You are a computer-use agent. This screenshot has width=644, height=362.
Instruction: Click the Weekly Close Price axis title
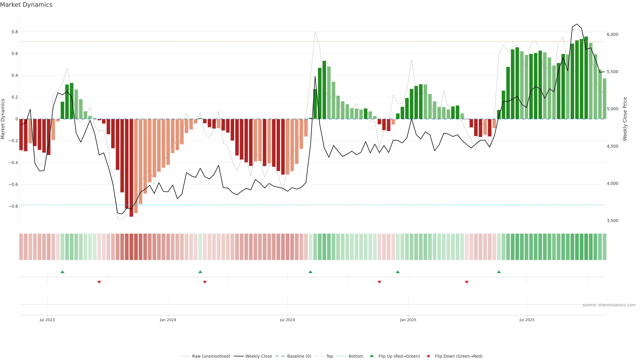(x=625, y=119)
